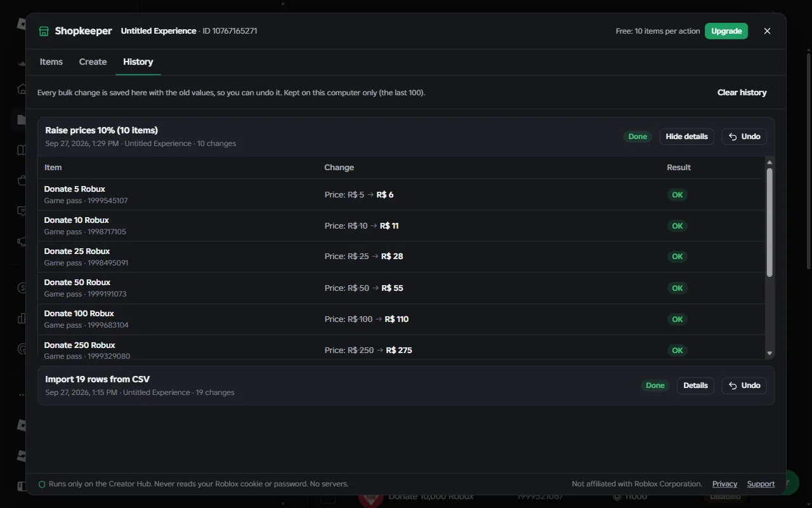Screen dimensions: 812x508
Task: Close the Shopkeeper panel with X
Action: (x=767, y=31)
